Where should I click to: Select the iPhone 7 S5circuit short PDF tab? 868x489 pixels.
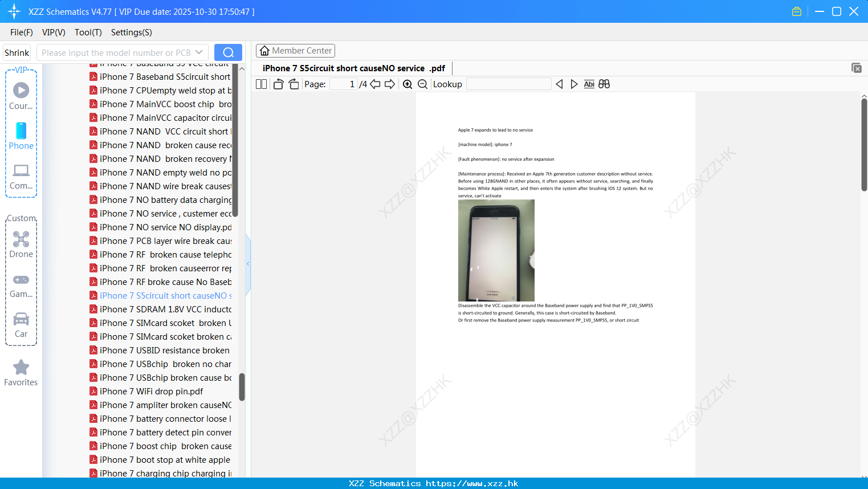click(x=354, y=68)
